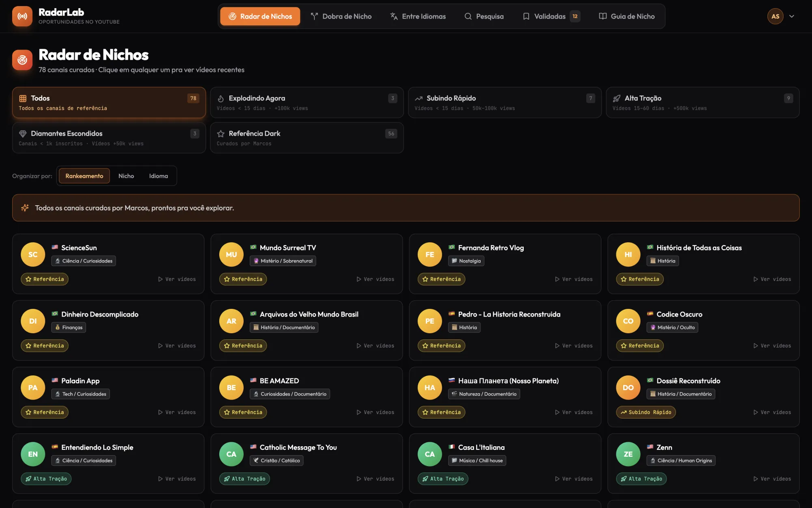Select the Todos filter card

pyautogui.click(x=109, y=102)
